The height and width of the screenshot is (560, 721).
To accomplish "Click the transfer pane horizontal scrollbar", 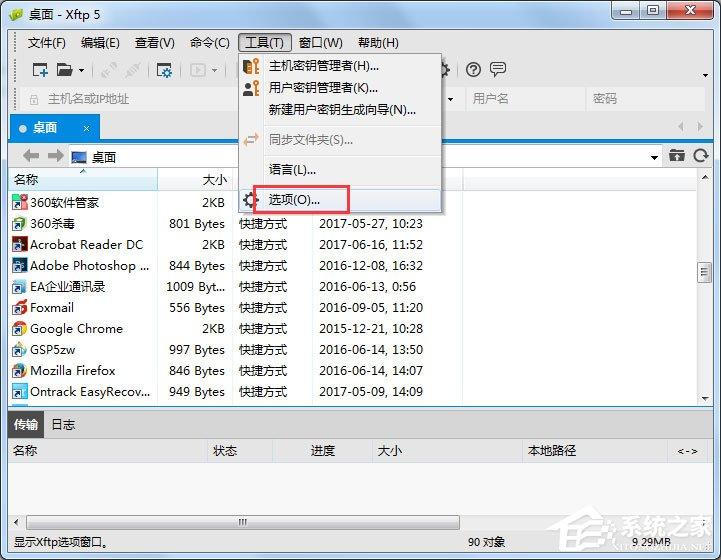I will pos(243,522).
